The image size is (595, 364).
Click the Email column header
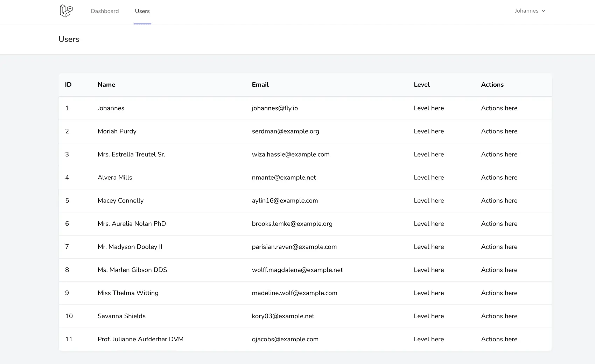click(260, 85)
